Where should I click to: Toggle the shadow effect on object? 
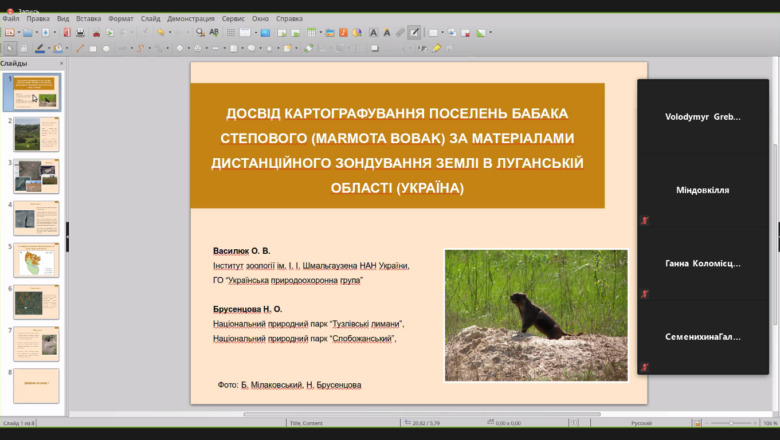click(x=375, y=48)
